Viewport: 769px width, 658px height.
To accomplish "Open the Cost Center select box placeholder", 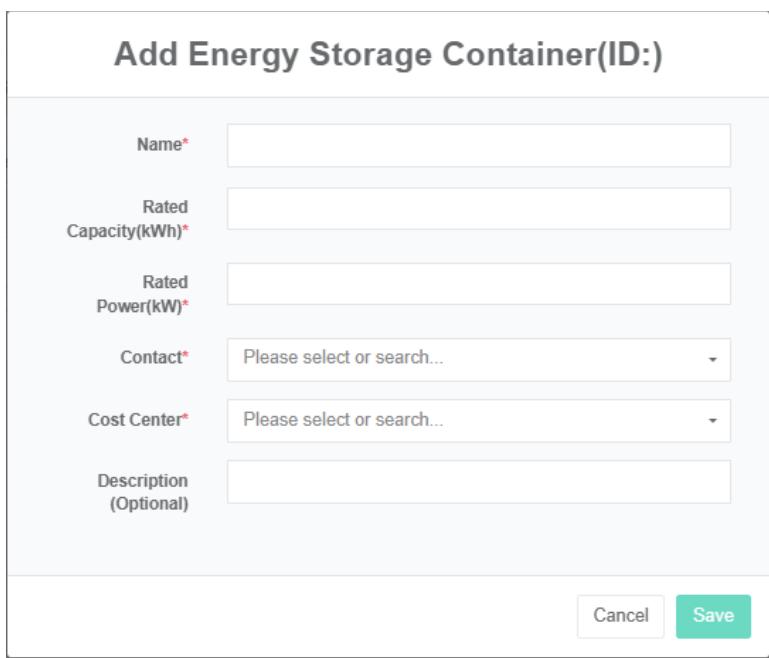I will [x=343, y=420].
